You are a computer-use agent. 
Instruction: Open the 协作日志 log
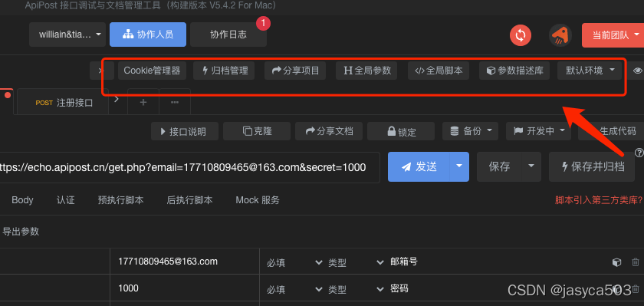tap(228, 35)
